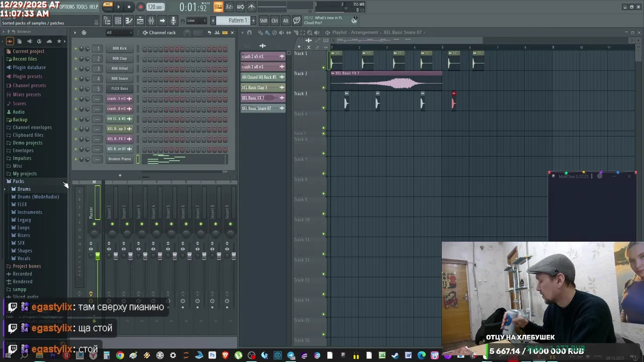The width and height of the screenshot is (644, 362).
Task: Open Current project in browser
Action: coord(28,51)
